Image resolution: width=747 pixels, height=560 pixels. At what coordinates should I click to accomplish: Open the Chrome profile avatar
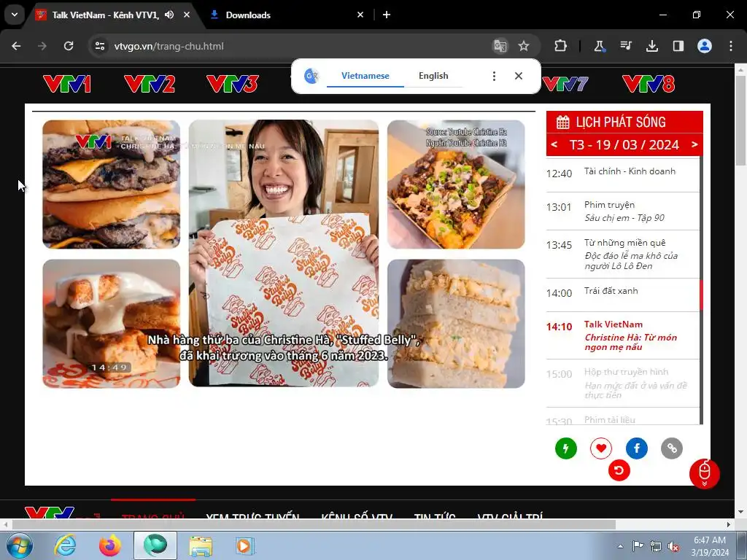(x=705, y=46)
